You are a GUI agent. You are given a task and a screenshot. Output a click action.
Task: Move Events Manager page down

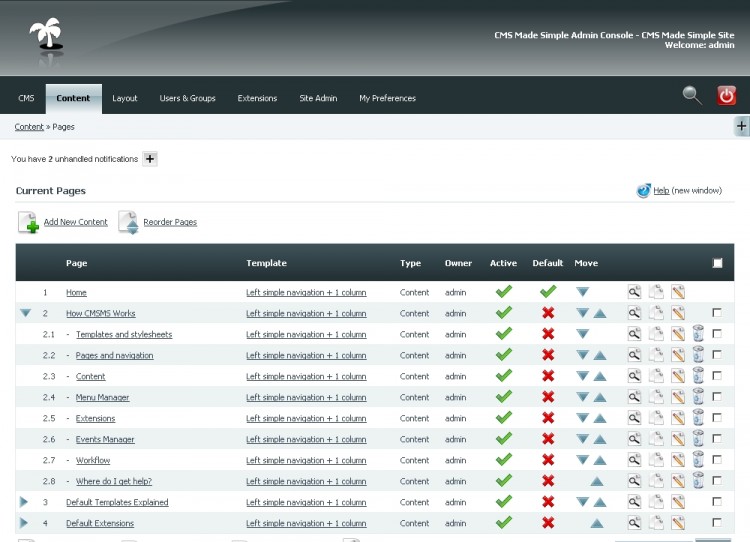coord(582,439)
